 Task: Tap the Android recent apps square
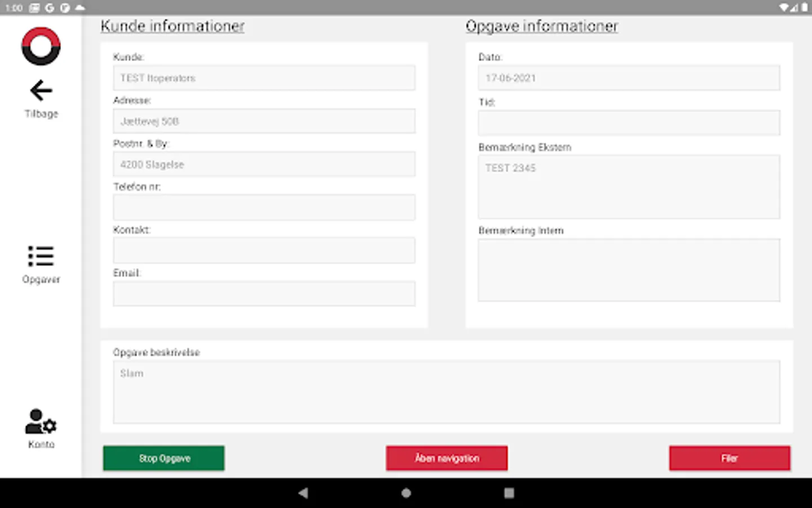click(x=509, y=493)
